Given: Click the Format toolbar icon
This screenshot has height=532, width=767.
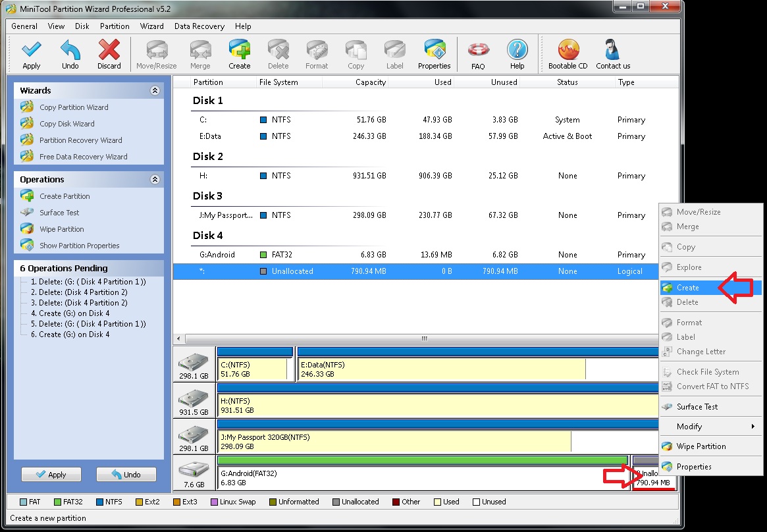Looking at the screenshot, I should tap(317, 50).
